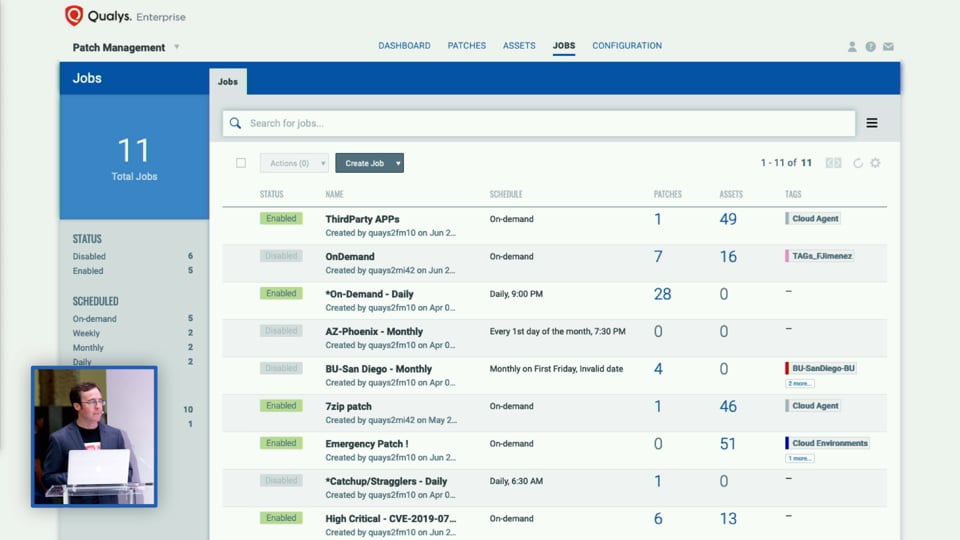Click assets count 46 for 7zip patch
The image size is (960, 540).
point(728,406)
